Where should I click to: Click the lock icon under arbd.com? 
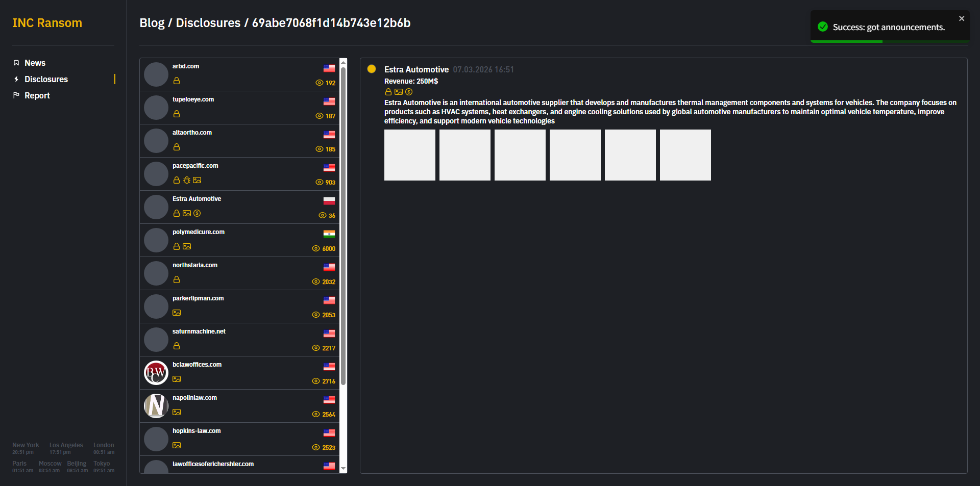(x=177, y=81)
